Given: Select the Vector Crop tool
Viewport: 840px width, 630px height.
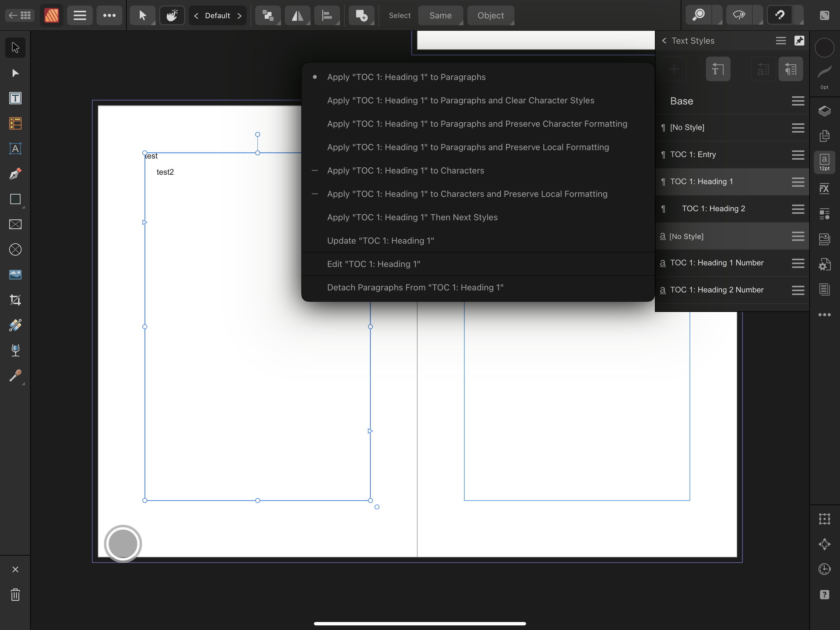Looking at the screenshot, I should point(15,300).
